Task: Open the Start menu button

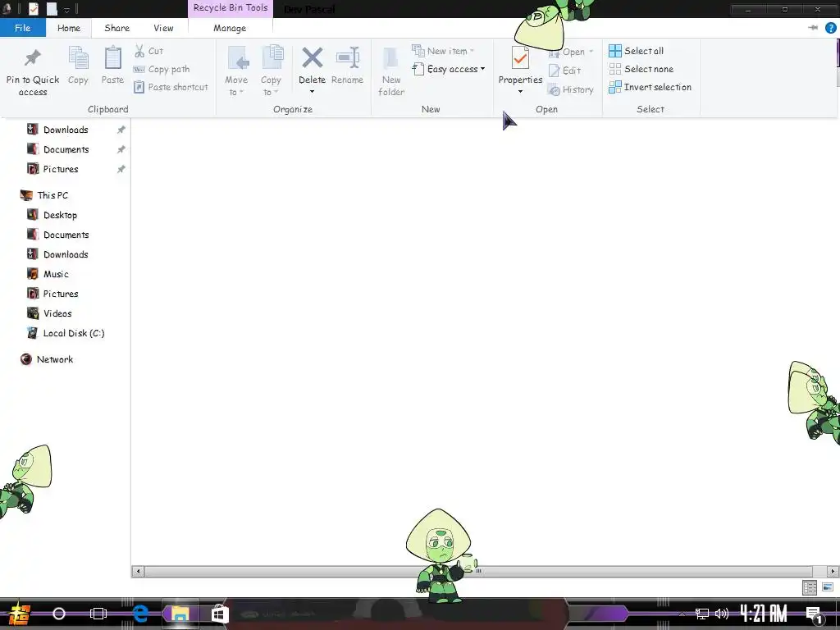Action: tap(18, 614)
